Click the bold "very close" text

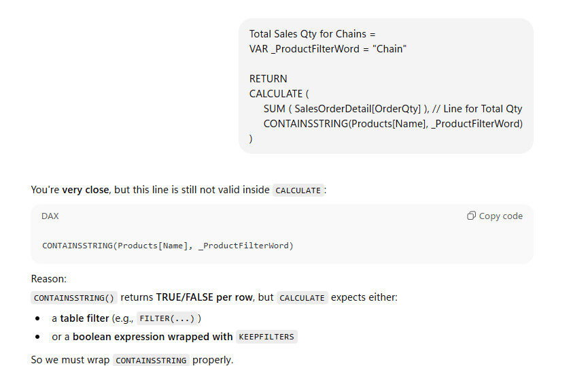coord(86,190)
